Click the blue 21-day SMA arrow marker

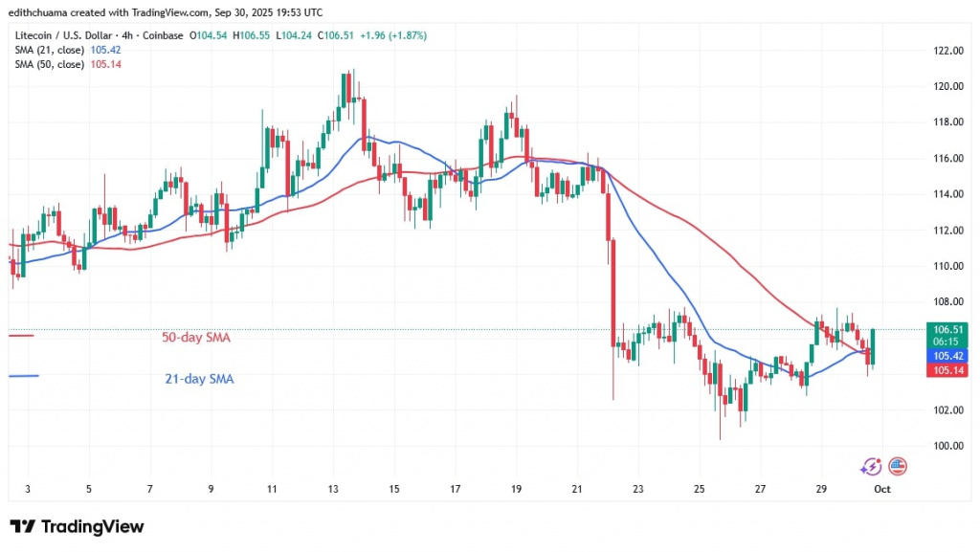pyautogui.click(x=24, y=376)
